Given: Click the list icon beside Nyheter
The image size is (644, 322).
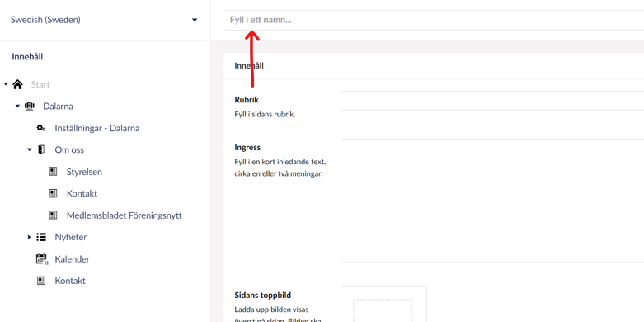Looking at the screenshot, I should pos(41,237).
